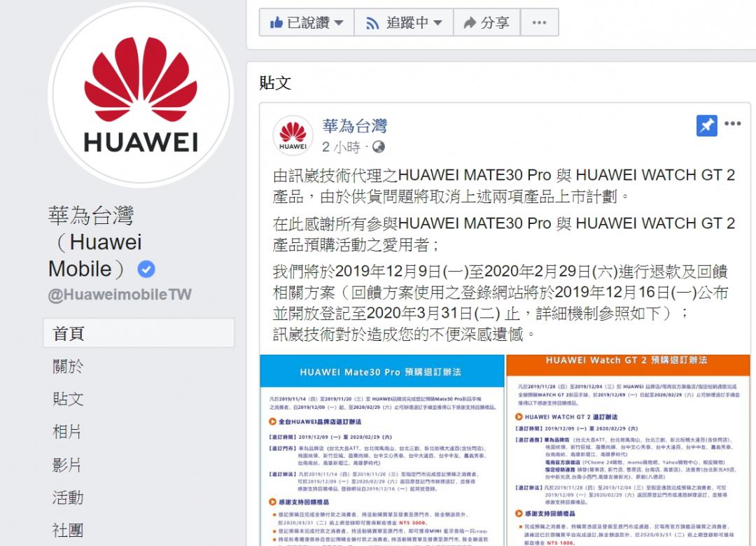Open the 2 小時 post timestamp link
This screenshot has height=546, width=756.
tap(341, 147)
